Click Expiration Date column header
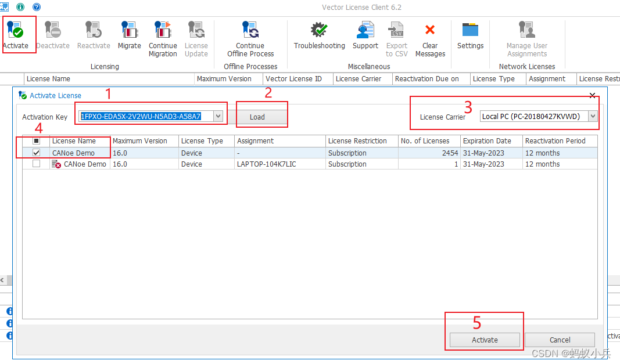Image resolution: width=620 pixels, height=364 pixels. click(x=491, y=140)
